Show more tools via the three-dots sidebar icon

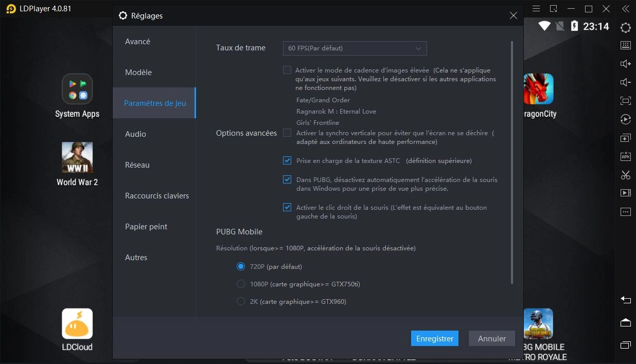pos(625,212)
